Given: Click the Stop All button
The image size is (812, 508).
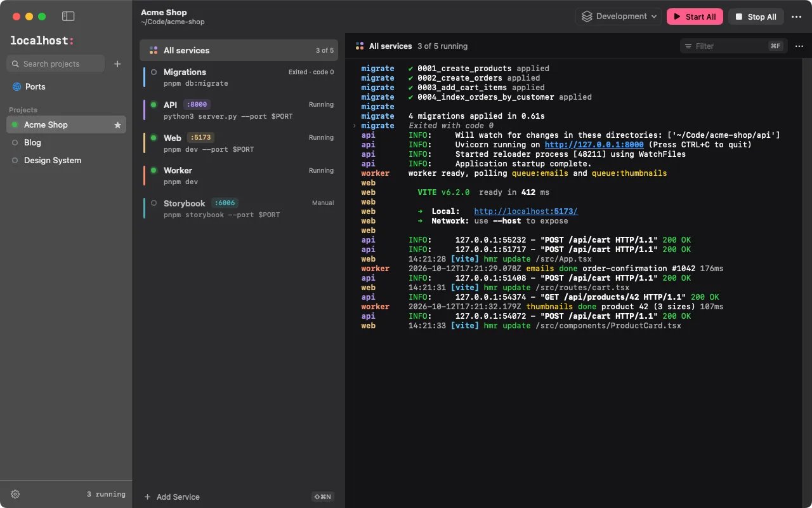Looking at the screenshot, I should (756, 17).
